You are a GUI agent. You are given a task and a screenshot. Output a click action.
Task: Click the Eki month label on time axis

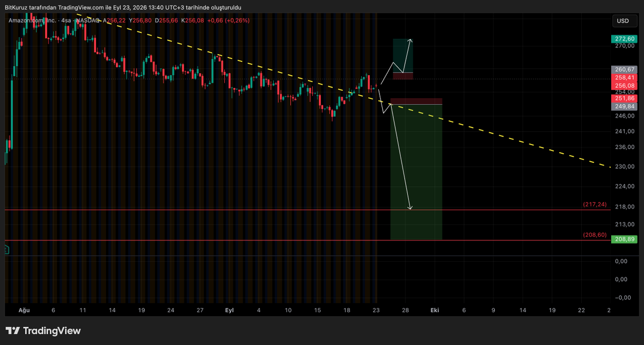click(435, 311)
